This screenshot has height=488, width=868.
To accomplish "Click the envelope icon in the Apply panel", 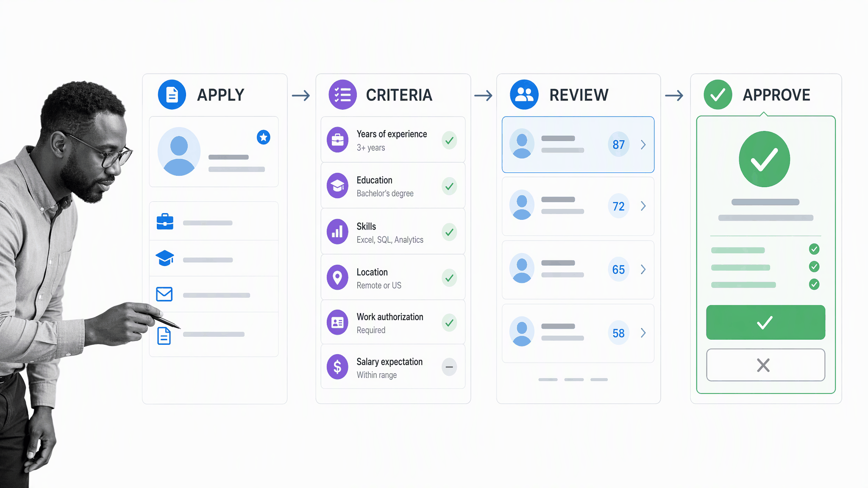I will 164,294.
